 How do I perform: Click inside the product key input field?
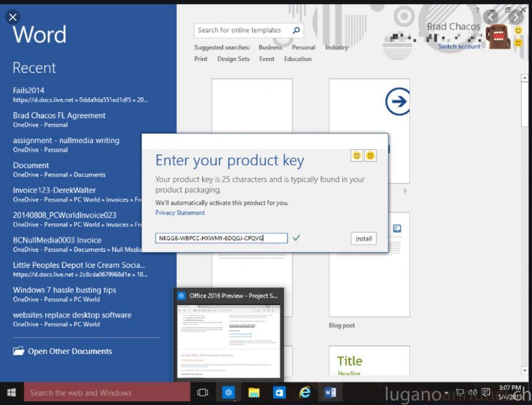click(x=221, y=238)
